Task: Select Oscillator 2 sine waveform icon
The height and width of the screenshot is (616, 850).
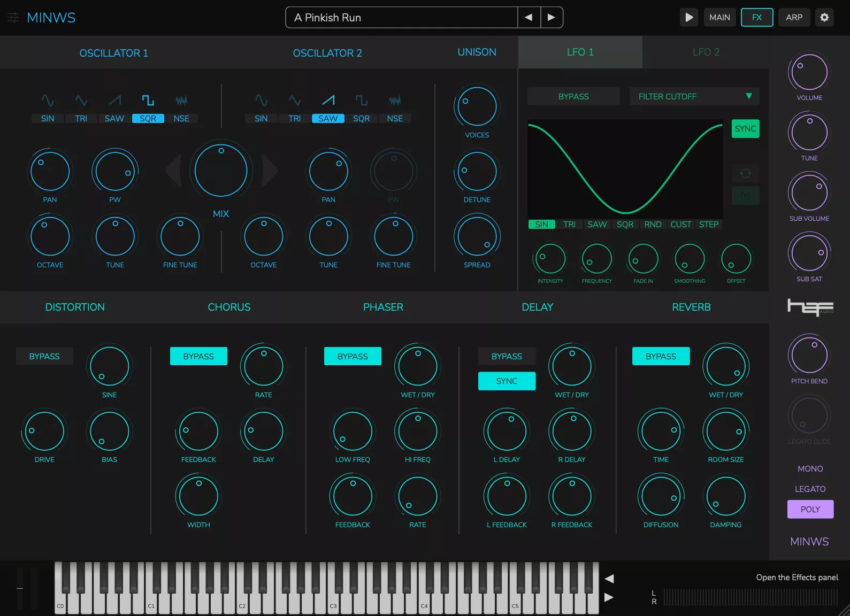Action: coord(261,101)
